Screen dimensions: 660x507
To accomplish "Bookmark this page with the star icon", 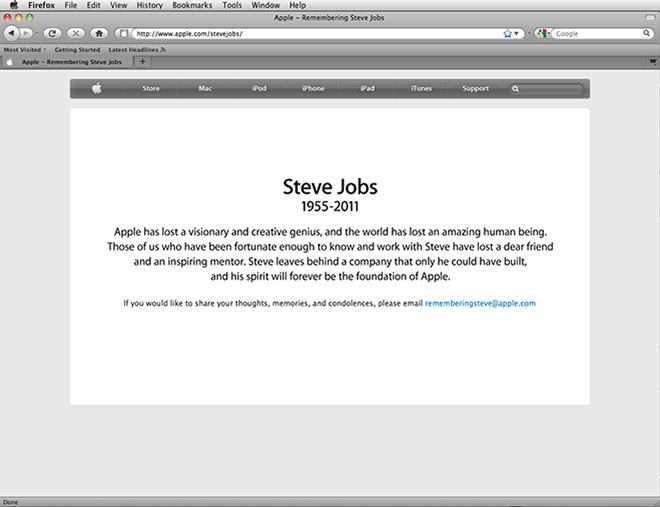I will tap(507, 33).
